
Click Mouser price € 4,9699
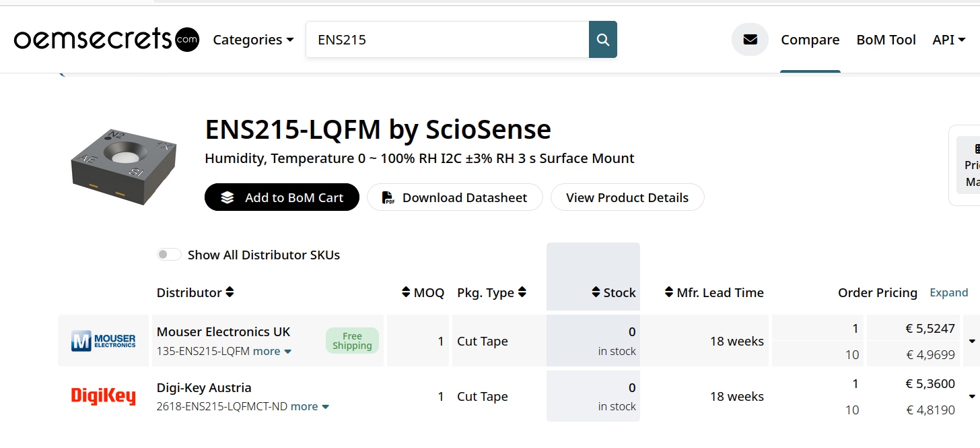(x=930, y=354)
